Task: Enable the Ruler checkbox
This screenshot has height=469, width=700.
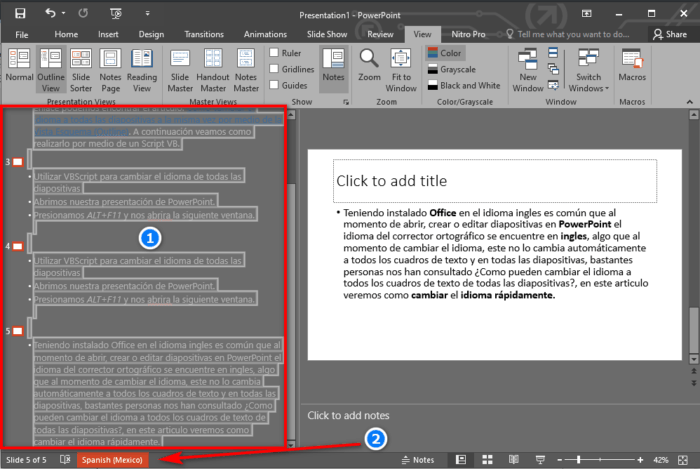Action: [x=274, y=53]
